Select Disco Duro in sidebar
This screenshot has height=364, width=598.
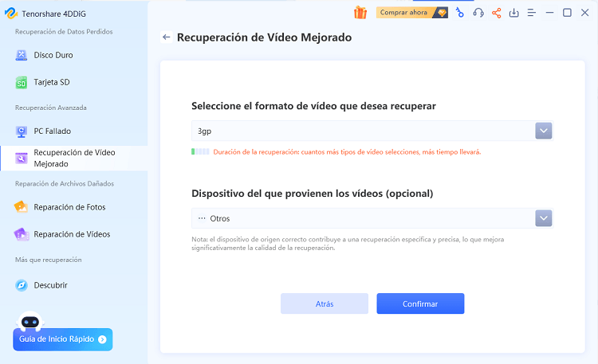pos(52,56)
